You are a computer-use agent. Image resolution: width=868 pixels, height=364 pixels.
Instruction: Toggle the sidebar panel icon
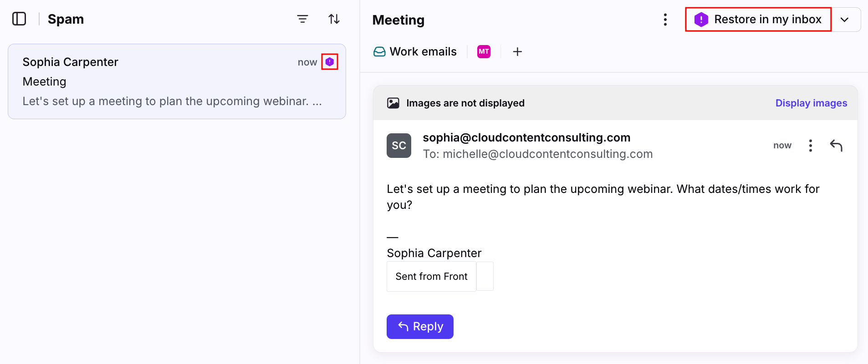19,19
